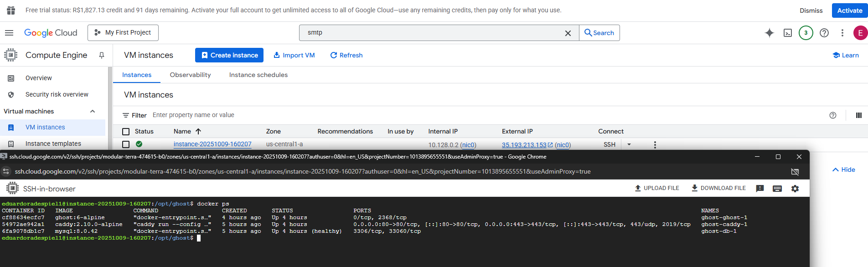Toggle the select-all instances checkbox
Viewport: 868px width, 267px height.
126,132
